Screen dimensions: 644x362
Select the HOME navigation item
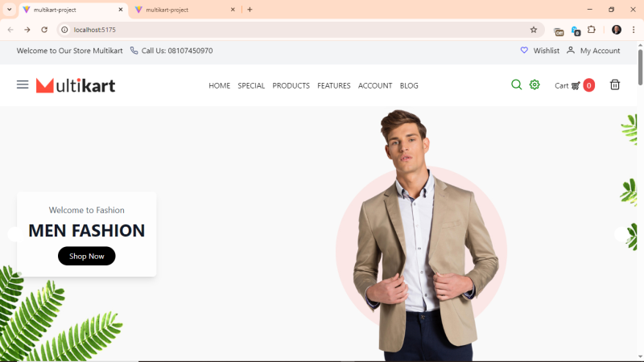[219, 85]
